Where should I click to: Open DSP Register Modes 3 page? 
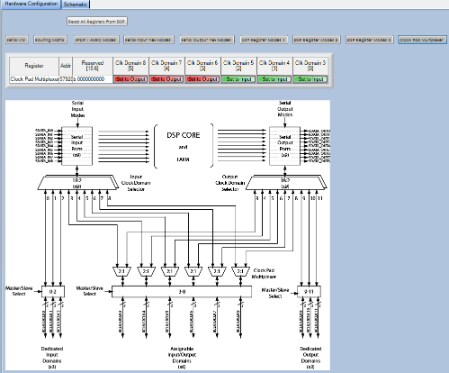click(x=369, y=40)
